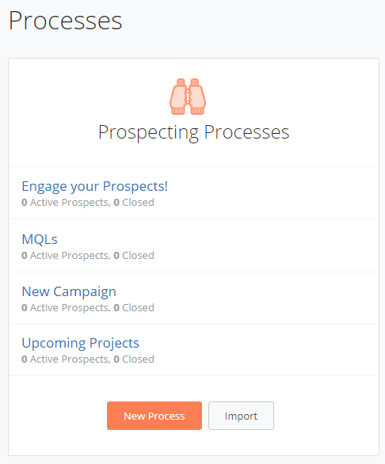Open the New Campaign process
385x464 pixels.
pyautogui.click(x=69, y=292)
